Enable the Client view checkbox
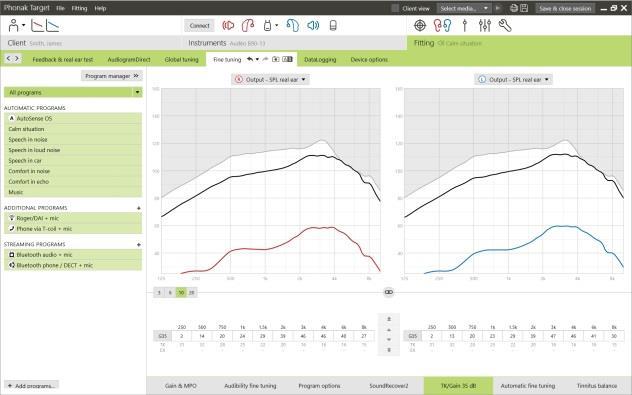The image size is (632, 395). pos(395,8)
